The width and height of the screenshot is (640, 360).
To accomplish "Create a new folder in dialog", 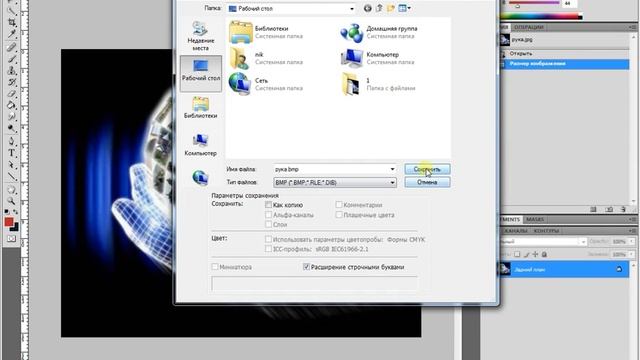I will coord(391,8).
